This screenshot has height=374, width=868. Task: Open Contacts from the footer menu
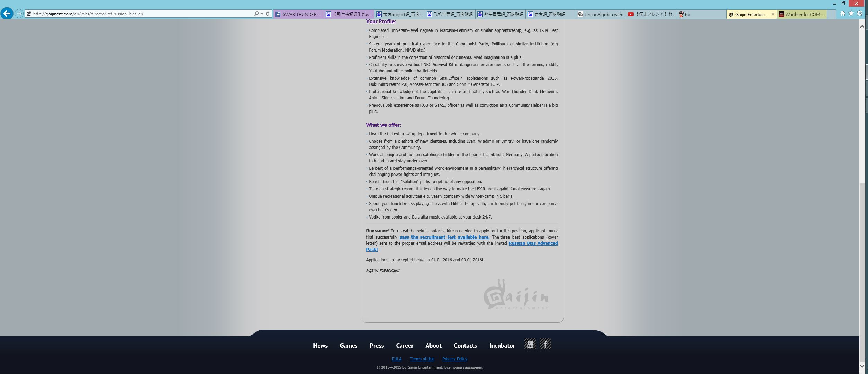coord(465,346)
